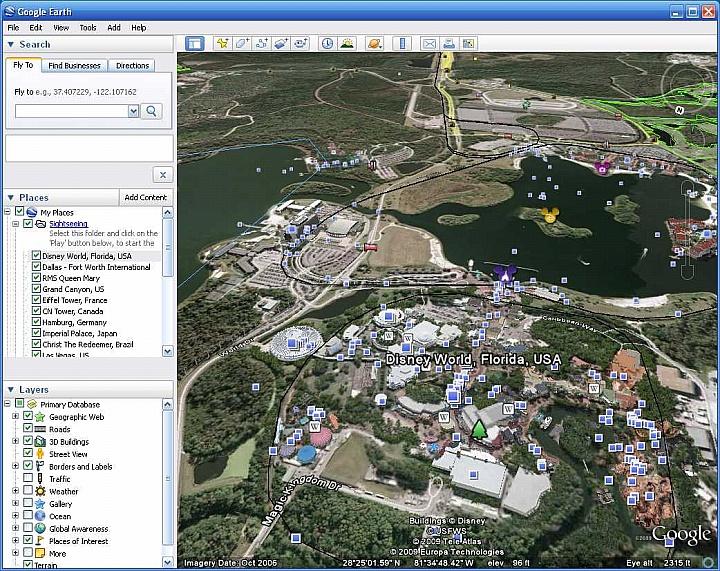Open the Help menu
The image size is (720, 571).
tap(139, 28)
